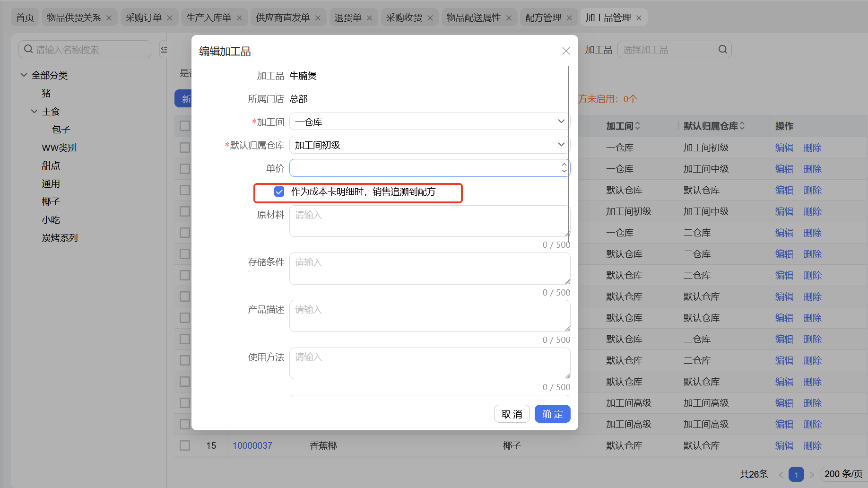Click the 确定 button
This screenshot has width=868, height=488.
552,414
